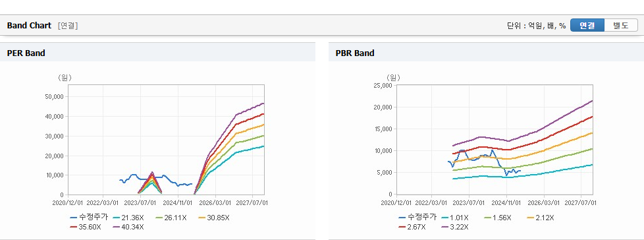Viewport: 644px width, 240px height.
Task: Click the Band Chart heading
Action: (29, 26)
